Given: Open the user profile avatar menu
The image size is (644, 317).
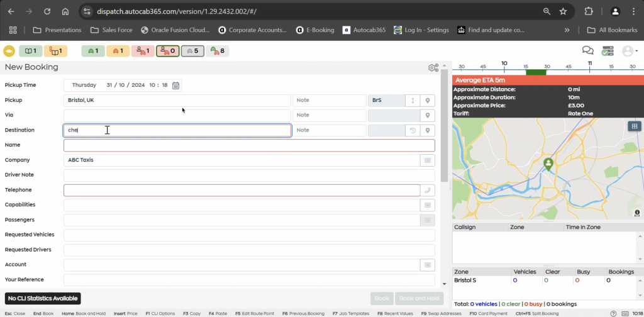Looking at the screenshot, I should (x=630, y=51).
